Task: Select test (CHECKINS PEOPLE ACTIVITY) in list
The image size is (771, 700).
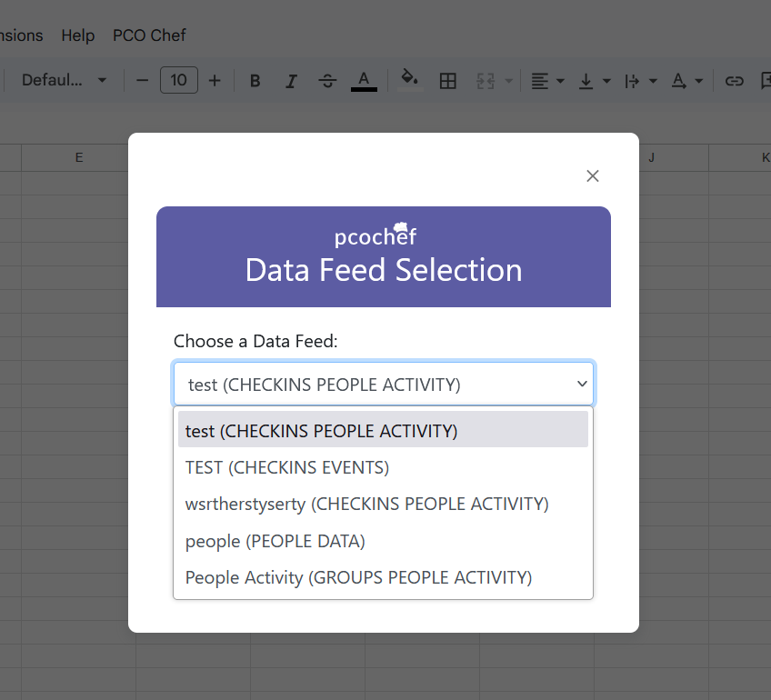Action: pyautogui.click(x=383, y=429)
